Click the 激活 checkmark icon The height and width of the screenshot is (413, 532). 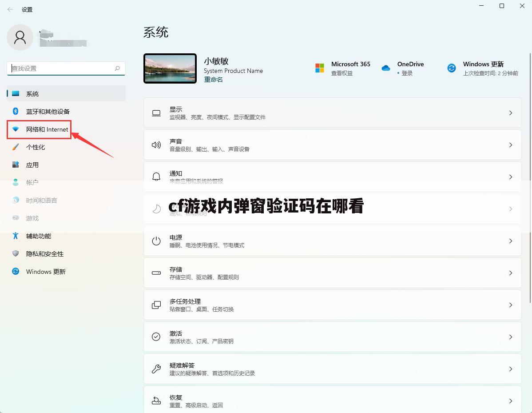(156, 337)
